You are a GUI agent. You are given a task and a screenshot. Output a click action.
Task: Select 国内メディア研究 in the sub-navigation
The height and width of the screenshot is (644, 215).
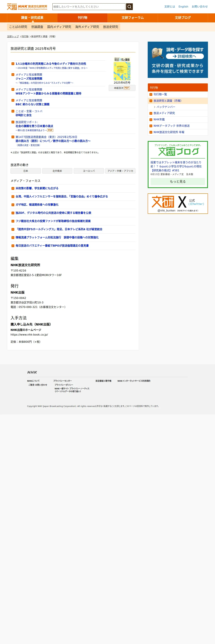[59, 27]
